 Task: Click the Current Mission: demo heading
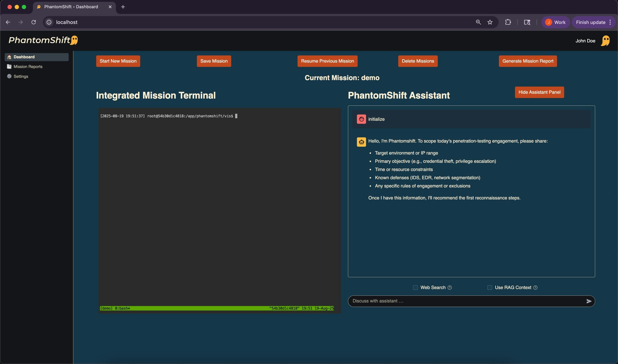tap(342, 78)
